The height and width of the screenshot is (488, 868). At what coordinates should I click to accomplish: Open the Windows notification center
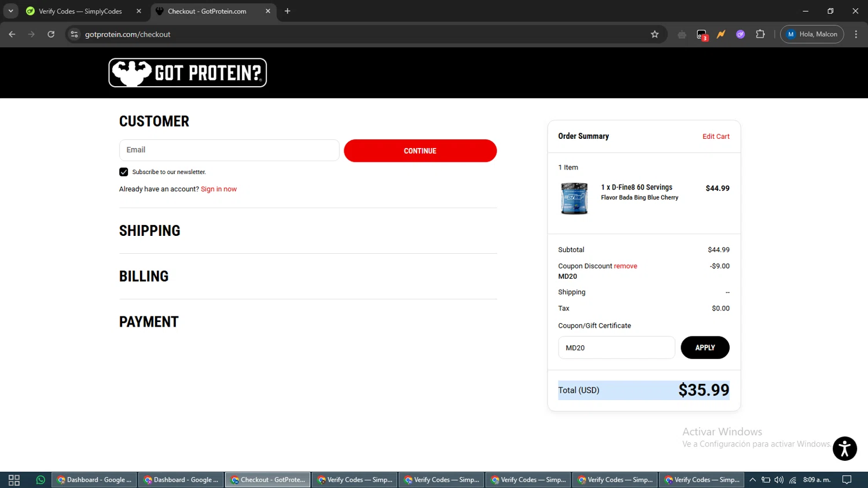pos(847,480)
